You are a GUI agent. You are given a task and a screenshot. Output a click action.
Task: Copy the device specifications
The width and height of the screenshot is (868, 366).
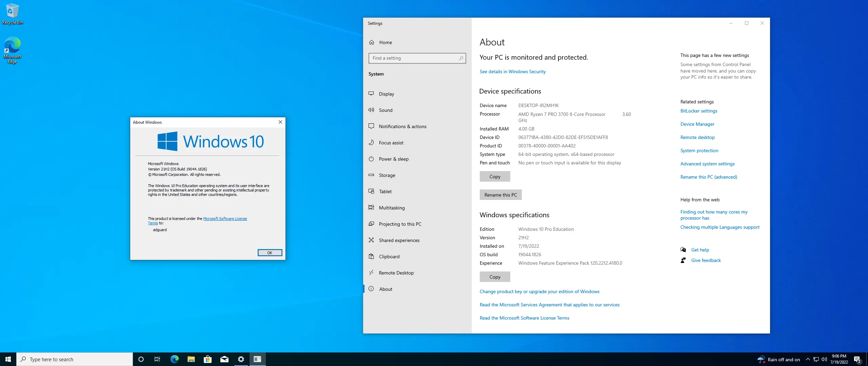494,176
